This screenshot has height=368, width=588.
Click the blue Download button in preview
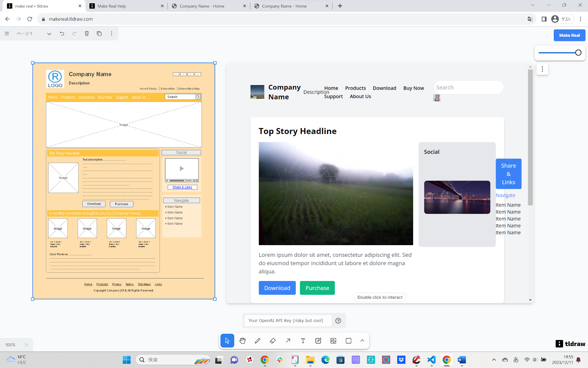pyautogui.click(x=277, y=288)
